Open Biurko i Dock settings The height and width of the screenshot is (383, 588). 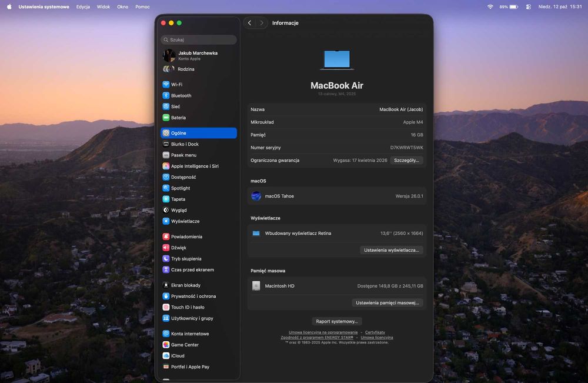click(x=198, y=144)
